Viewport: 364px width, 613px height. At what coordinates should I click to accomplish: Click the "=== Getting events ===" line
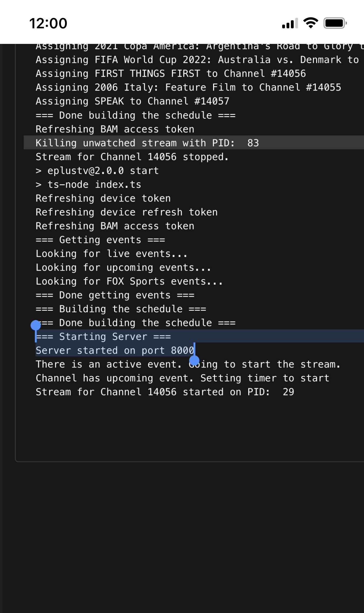tap(100, 240)
